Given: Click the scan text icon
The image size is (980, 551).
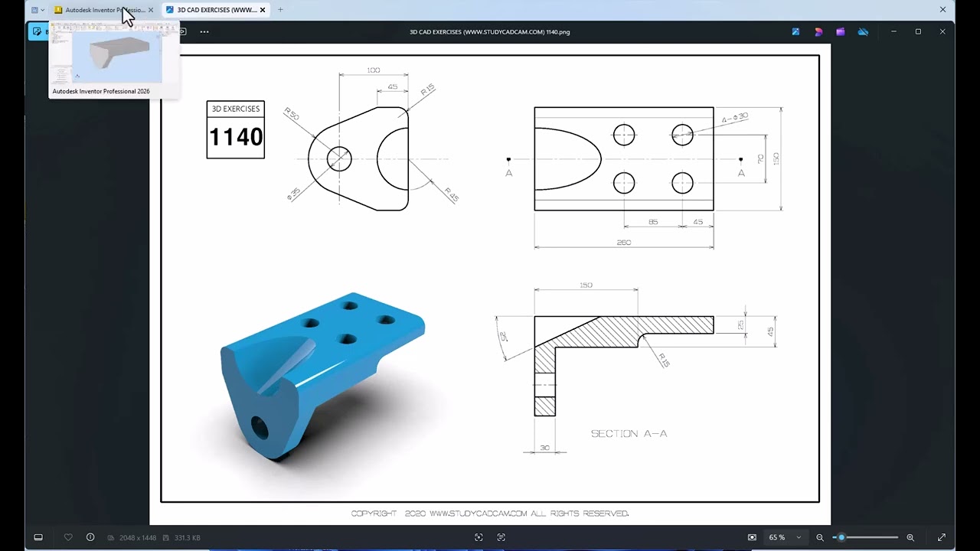Looking at the screenshot, I should tap(501, 537).
